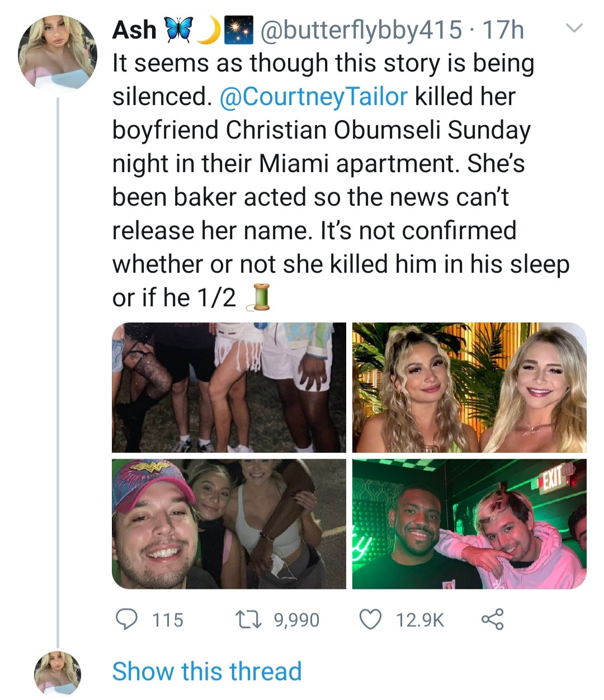
Task: Click the green thread spool emoji
Action: (x=260, y=297)
